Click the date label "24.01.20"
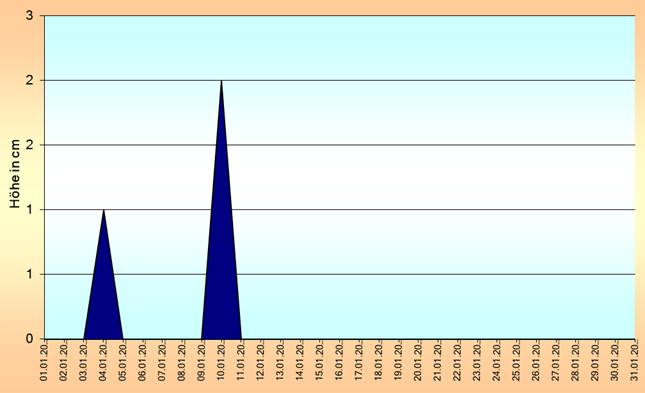645x393 pixels. (497, 362)
